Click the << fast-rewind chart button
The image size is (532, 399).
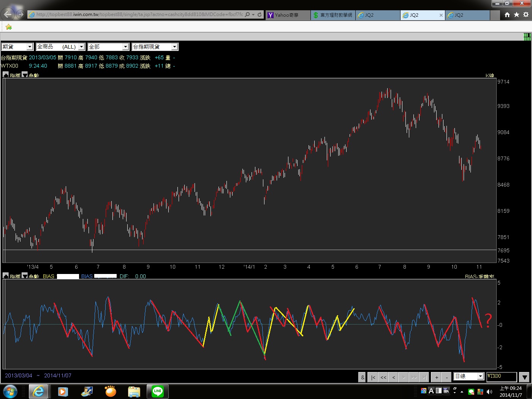tap(383, 377)
